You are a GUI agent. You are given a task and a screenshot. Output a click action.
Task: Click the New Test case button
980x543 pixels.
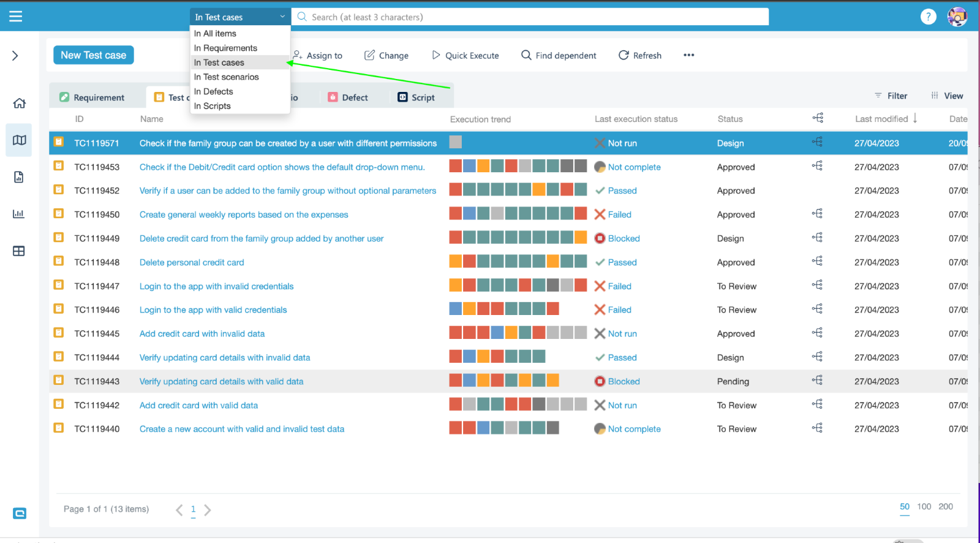click(x=93, y=55)
